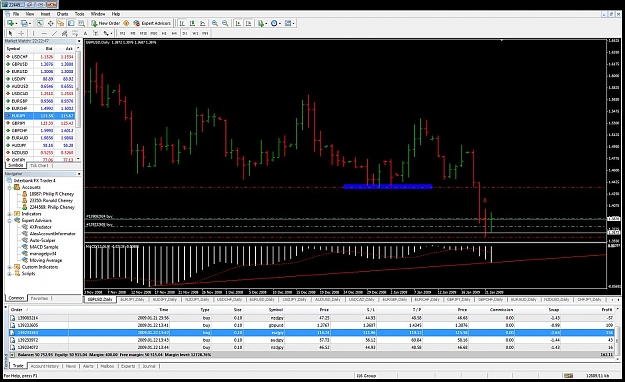The height and width of the screenshot is (382, 625).
Task: Collapse the Accounts tree node
Action: pos(10,187)
